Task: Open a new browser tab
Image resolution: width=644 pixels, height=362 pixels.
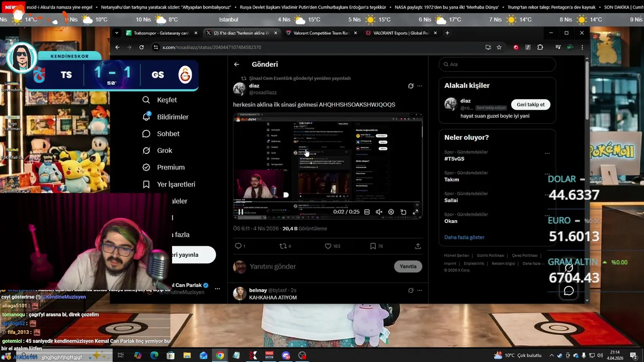Action: [x=447, y=33]
